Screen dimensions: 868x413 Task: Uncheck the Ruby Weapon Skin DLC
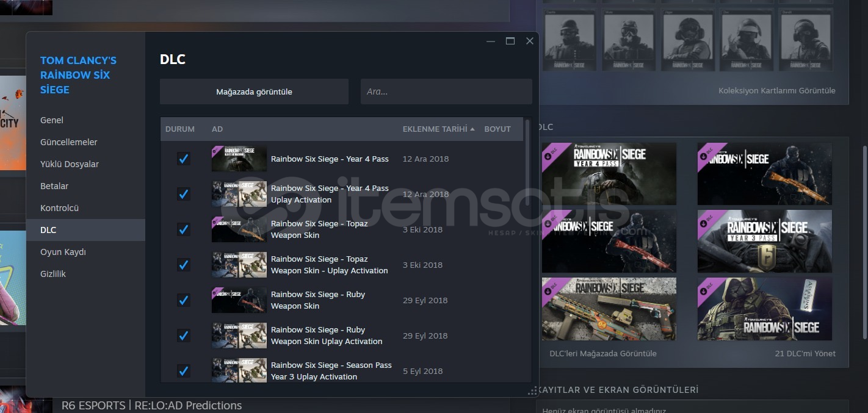183,300
